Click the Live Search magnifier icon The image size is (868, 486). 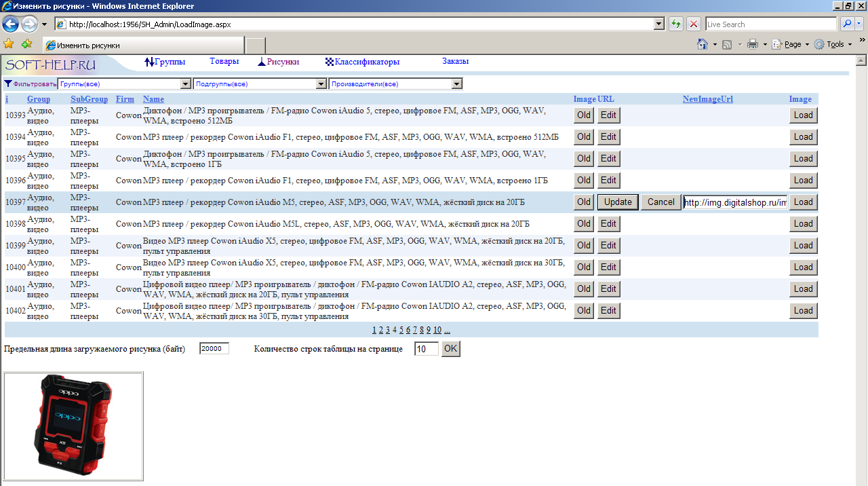pyautogui.click(x=846, y=24)
